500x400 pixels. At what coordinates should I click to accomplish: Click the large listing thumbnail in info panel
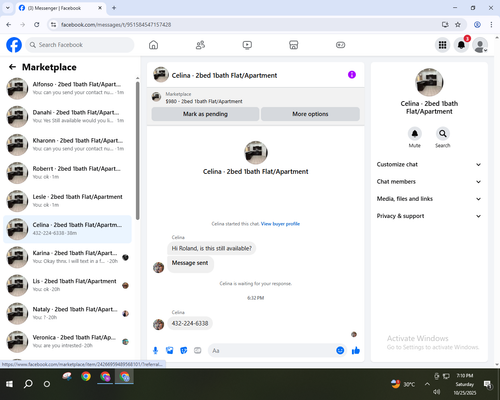[429, 82]
